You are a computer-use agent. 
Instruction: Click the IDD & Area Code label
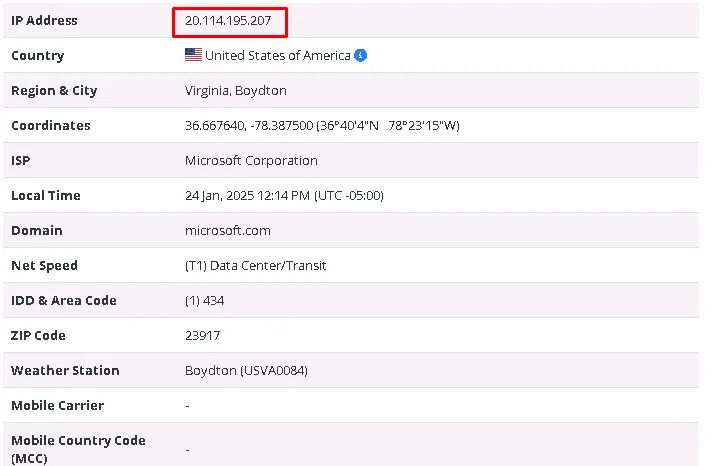(x=63, y=300)
